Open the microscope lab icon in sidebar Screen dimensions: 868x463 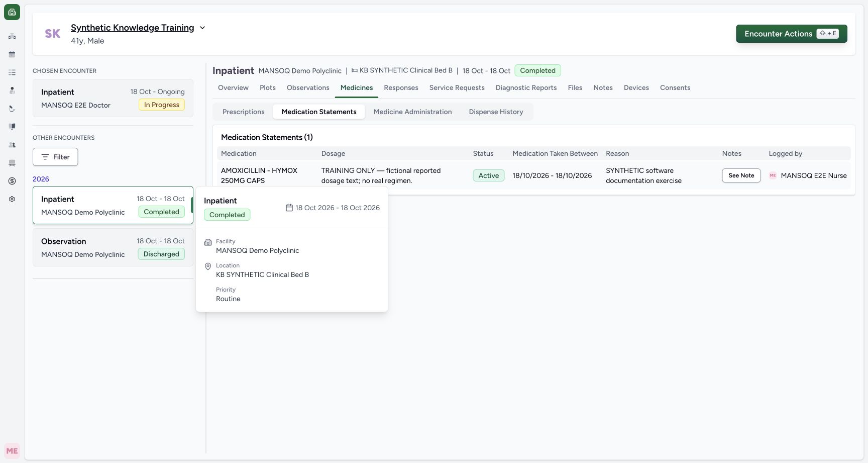[x=12, y=109]
